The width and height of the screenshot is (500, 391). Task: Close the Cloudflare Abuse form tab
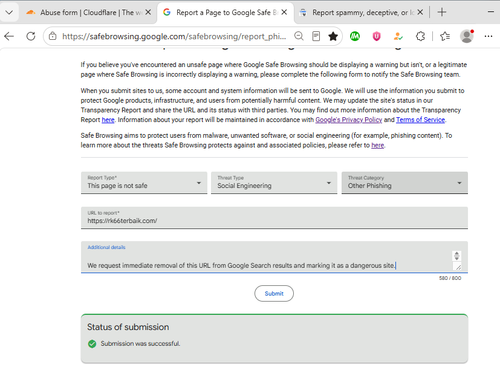pyautogui.click(x=148, y=12)
